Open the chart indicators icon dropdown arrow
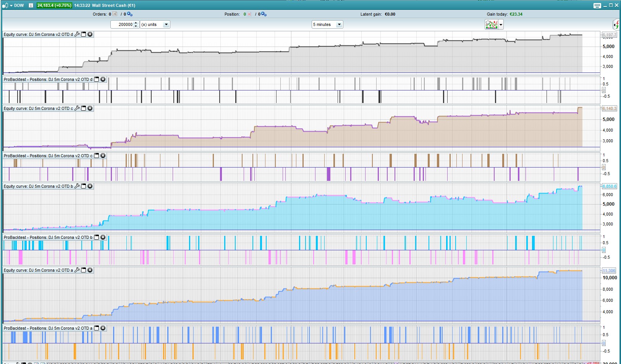Screen dimensions: 621x364 (x=501, y=25)
